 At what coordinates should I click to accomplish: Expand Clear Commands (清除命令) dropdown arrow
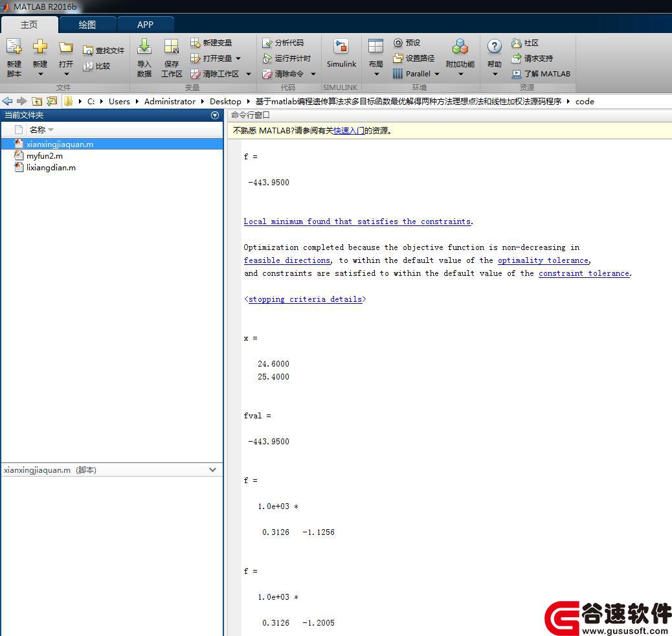coord(313,74)
